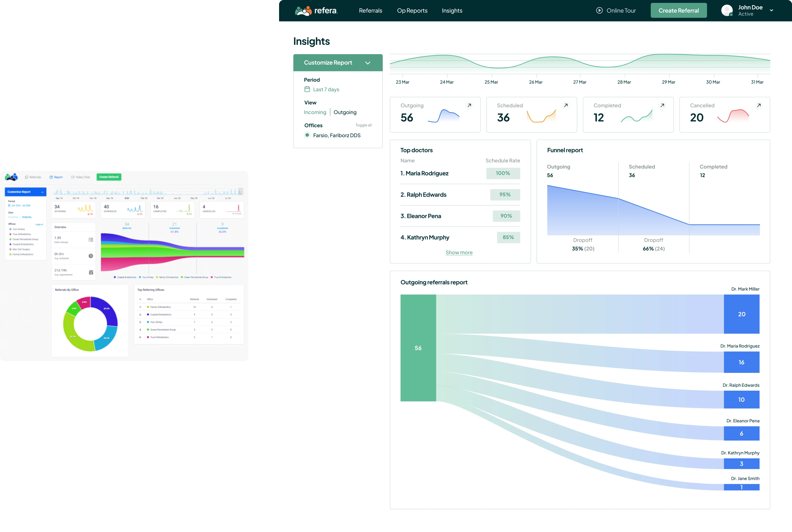Open the John Doe account dropdown
The width and height of the screenshot is (792, 532).
click(772, 10)
